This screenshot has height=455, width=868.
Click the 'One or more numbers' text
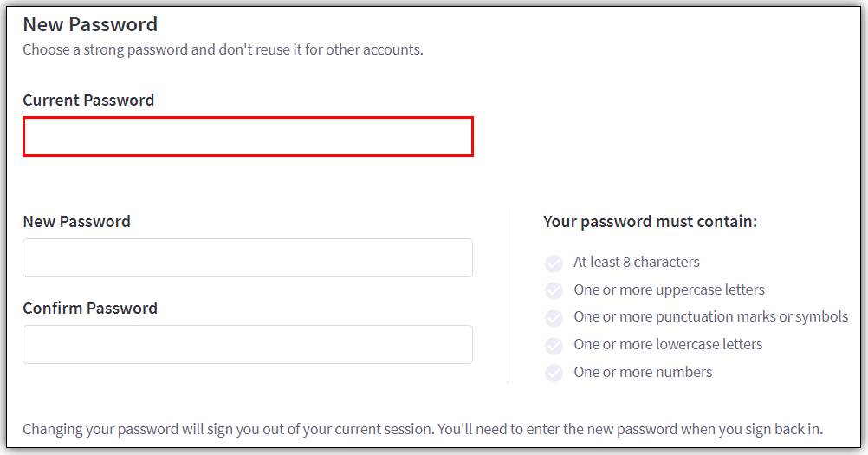click(643, 372)
